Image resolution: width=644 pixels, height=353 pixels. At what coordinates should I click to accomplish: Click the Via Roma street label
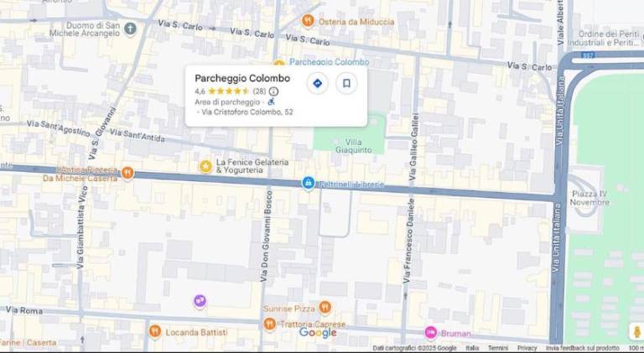coord(24,310)
